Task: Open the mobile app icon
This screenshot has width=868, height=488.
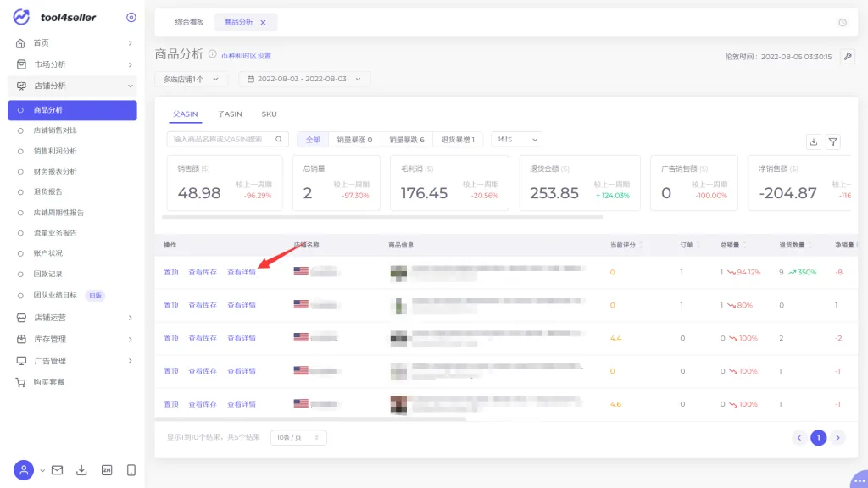Action: click(x=131, y=470)
